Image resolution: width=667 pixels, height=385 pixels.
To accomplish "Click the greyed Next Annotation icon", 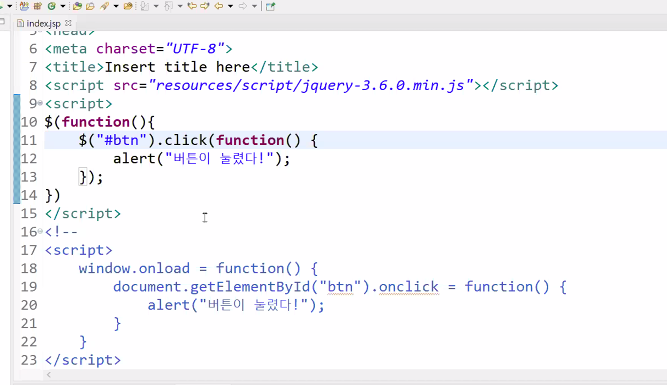I will tap(145, 6).
